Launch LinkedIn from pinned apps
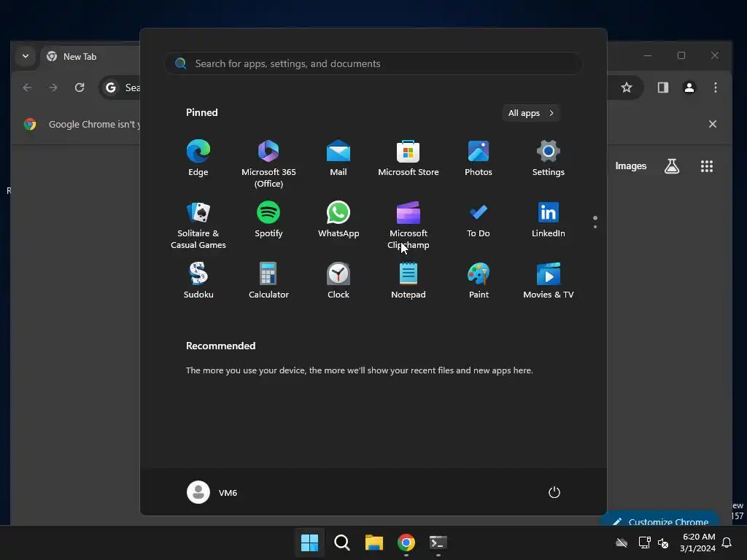The image size is (747, 560). click(x=549, y=219)
